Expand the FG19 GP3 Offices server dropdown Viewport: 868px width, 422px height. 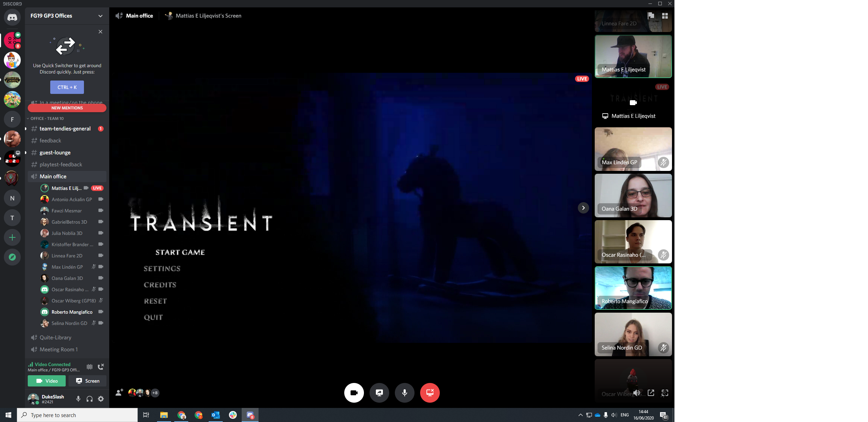[100, 16]
